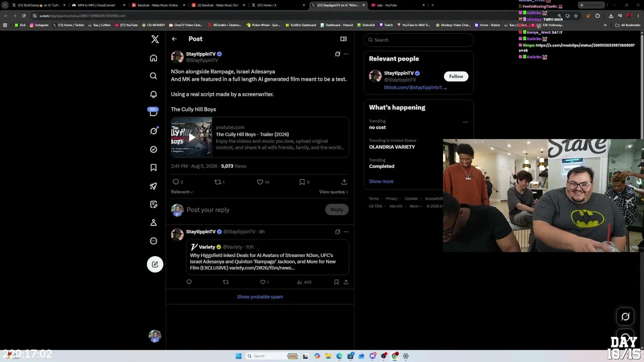This screenshot has width=644, height=362.
Task: Go to X home via the logo
Action: coord(155,39)
